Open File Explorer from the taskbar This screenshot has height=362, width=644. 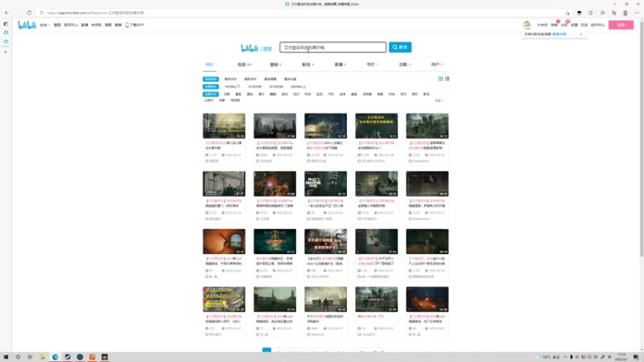pyautogui.click(x=43, y=357)
